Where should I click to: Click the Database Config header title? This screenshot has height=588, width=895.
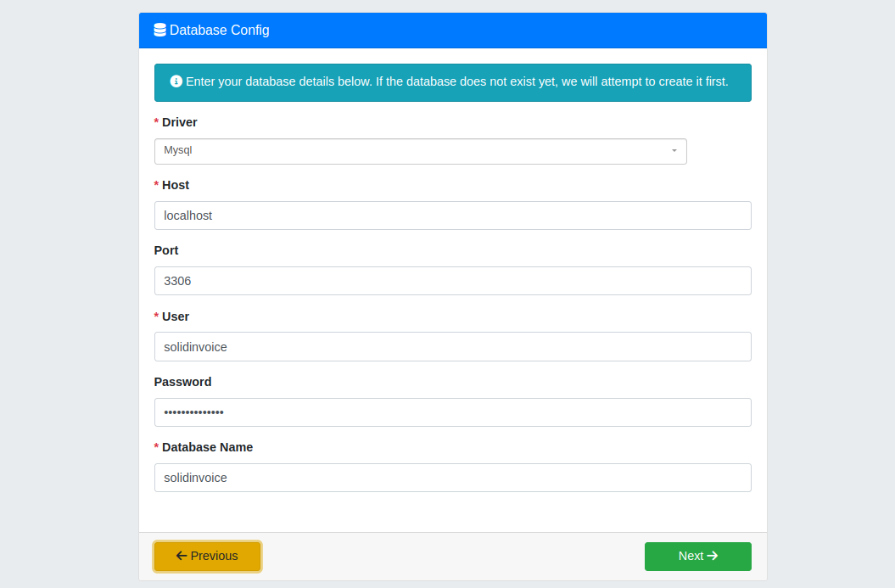click(x=219, y=31)
